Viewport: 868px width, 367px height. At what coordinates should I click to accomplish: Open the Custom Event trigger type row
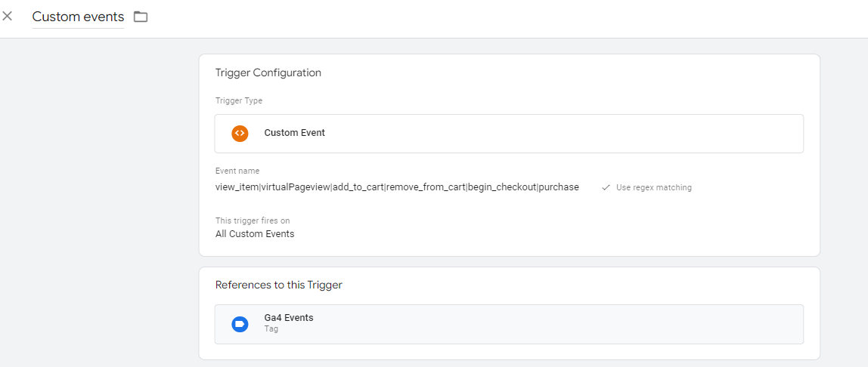coord(509,134)
